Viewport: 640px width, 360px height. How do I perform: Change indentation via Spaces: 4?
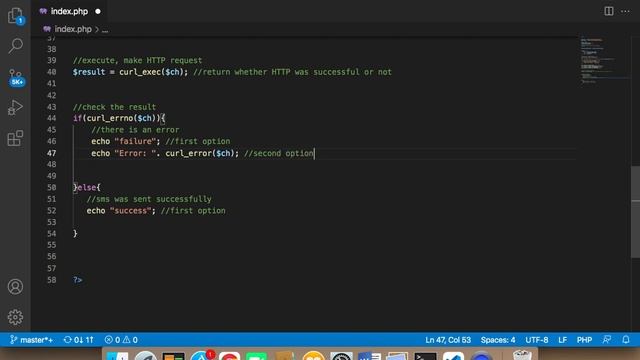(498, 340)
